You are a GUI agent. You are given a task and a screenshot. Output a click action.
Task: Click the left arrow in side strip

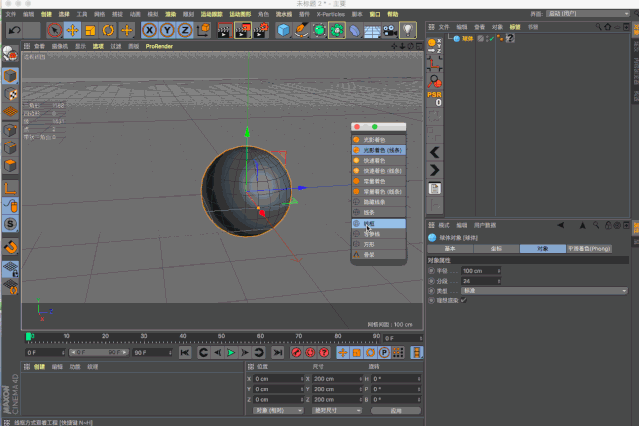[x=434, y=152]
